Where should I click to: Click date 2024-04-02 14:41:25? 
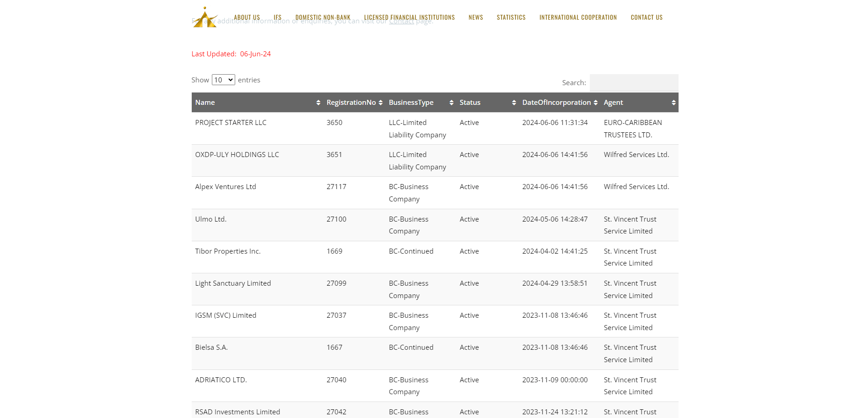(x=555, y=251)
